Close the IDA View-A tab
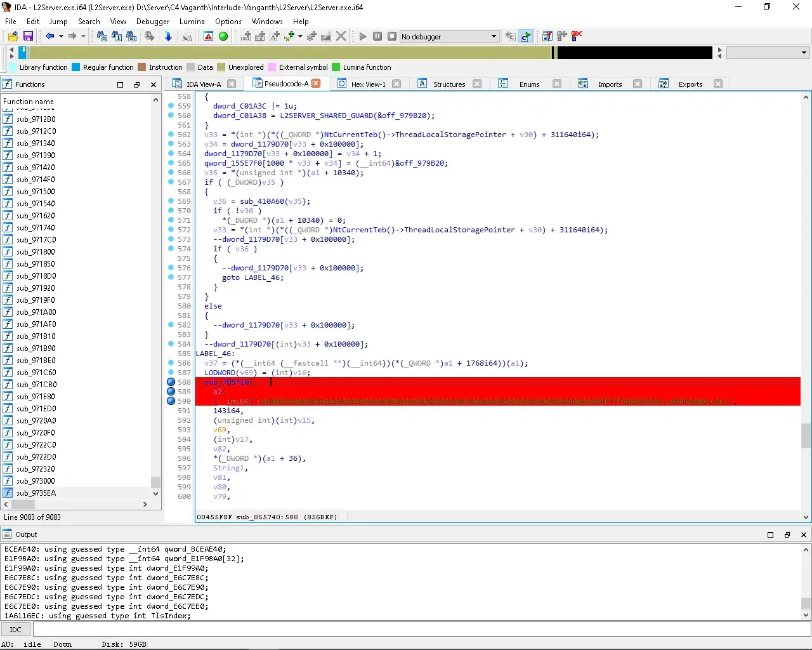This screenshot has width=812, height=650. pos(232,84)
